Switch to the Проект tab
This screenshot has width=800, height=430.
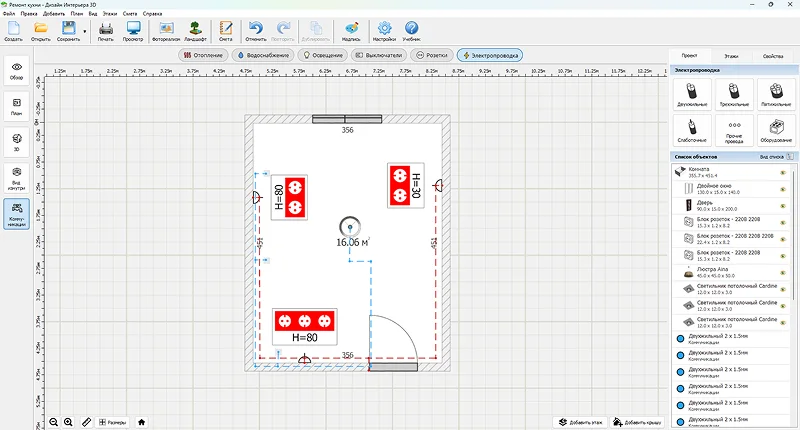(689, 56)
